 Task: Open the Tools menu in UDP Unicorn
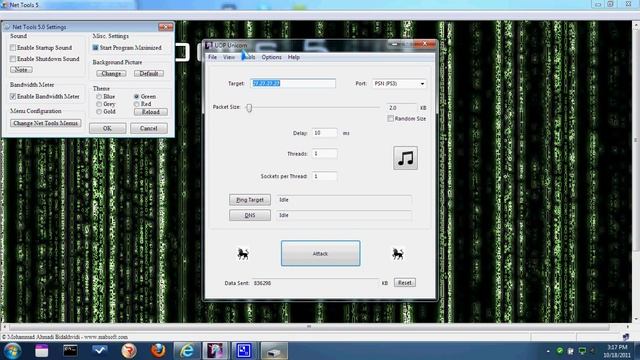248,57
